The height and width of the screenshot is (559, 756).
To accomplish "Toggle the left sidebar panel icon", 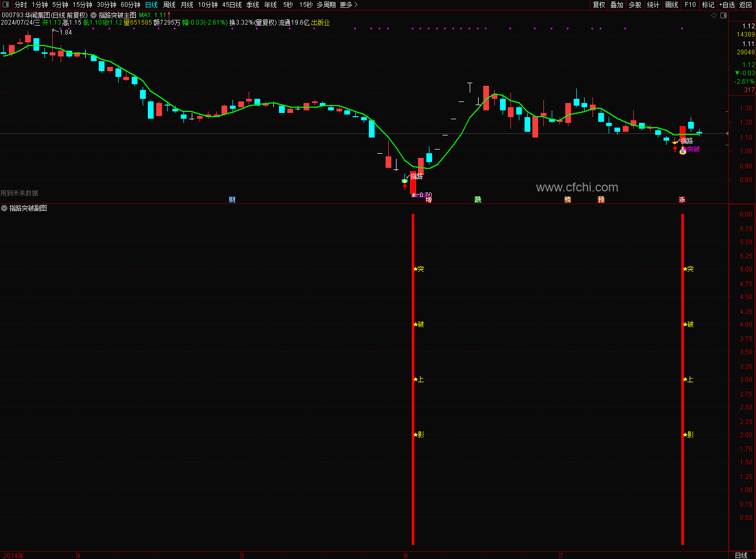I will pyautogui.click(x=6, y=5).
